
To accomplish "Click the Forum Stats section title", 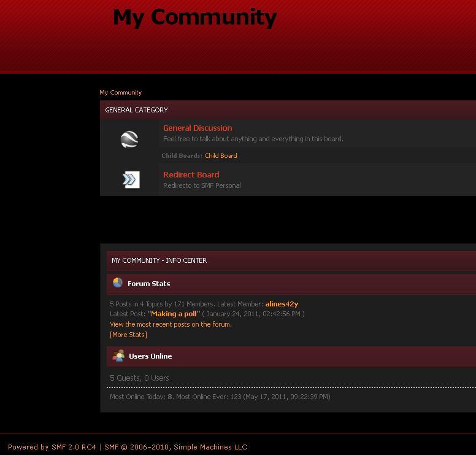I will point(148,284).
